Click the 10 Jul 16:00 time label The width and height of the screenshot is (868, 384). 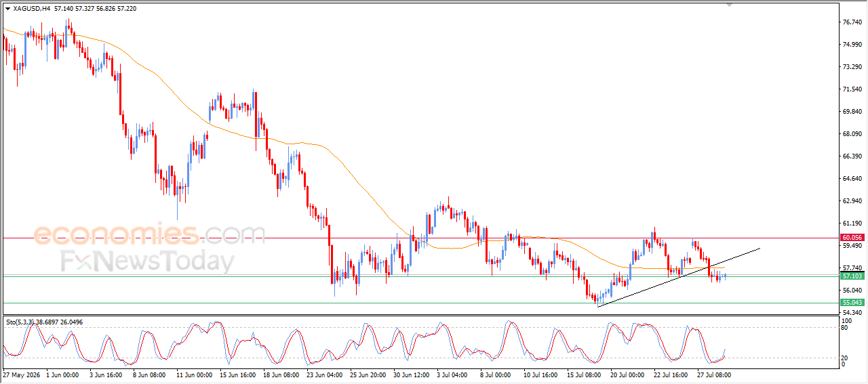(542, 374)
